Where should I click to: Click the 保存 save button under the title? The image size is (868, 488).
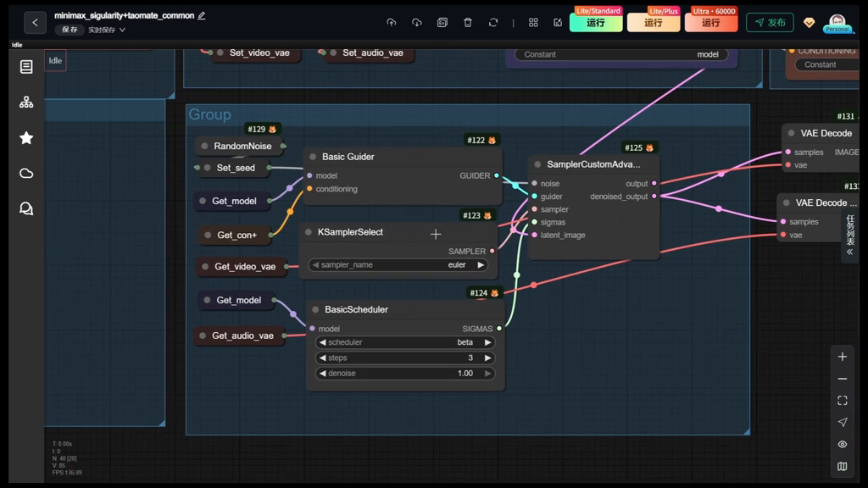pyautogui.click(x=70, y=30)
